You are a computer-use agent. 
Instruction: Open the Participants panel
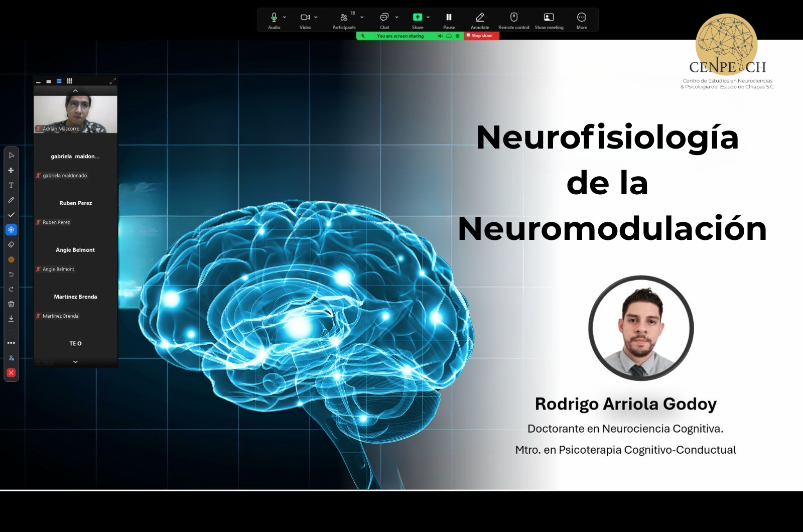tap(344, 20)
